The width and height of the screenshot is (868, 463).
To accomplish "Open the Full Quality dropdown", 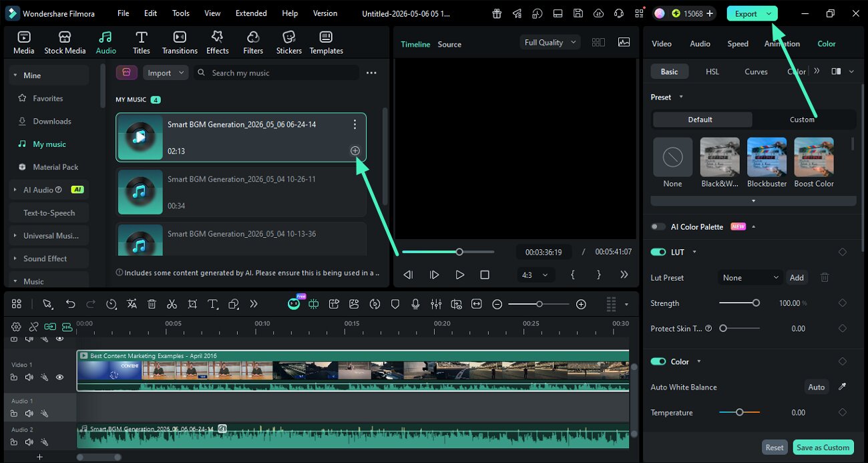I will (x=550, y=42).
